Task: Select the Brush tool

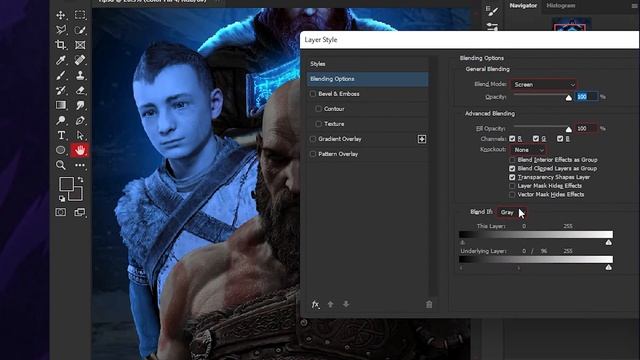Action: pos(61,76)
